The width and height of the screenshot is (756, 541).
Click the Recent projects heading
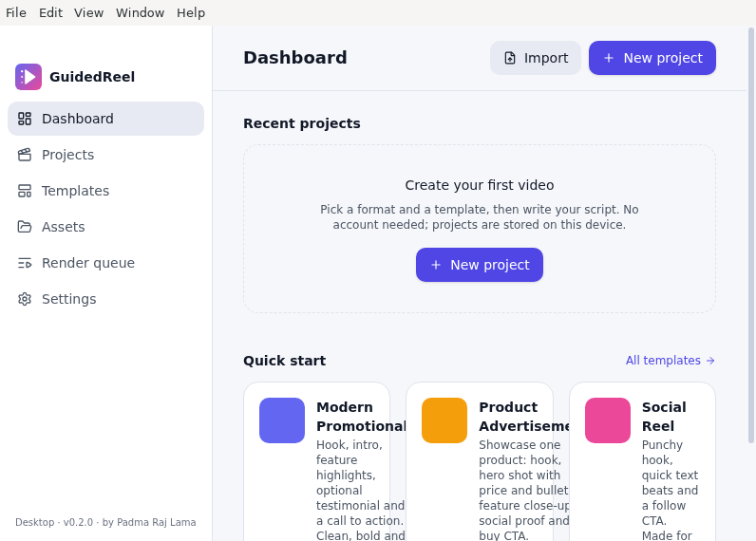tap(302, 123)
